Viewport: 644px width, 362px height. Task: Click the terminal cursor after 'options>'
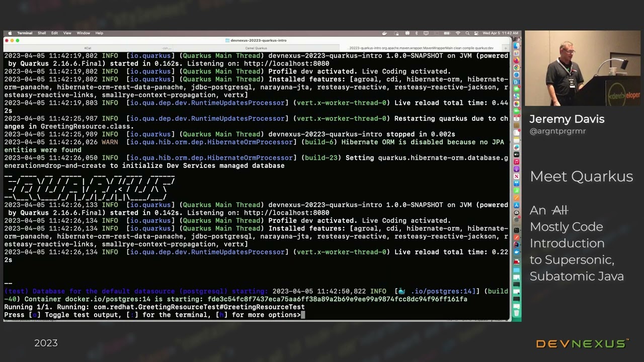coord(303,315)
